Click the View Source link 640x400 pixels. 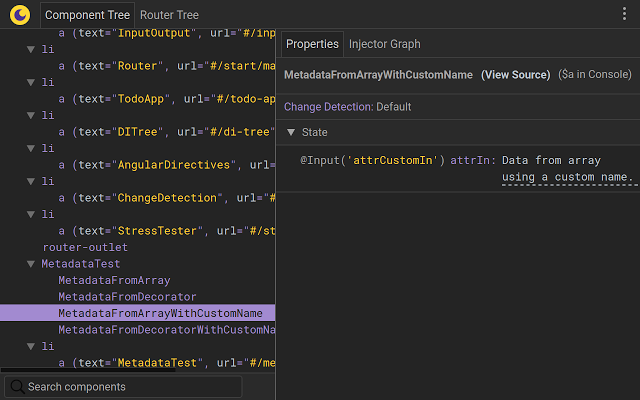(515, 75)
